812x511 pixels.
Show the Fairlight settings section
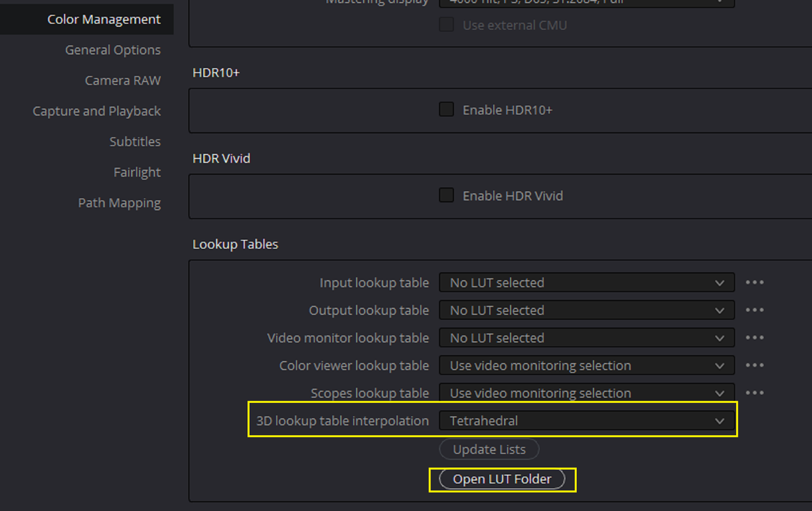pyautogui.click(x=137, y=172)
